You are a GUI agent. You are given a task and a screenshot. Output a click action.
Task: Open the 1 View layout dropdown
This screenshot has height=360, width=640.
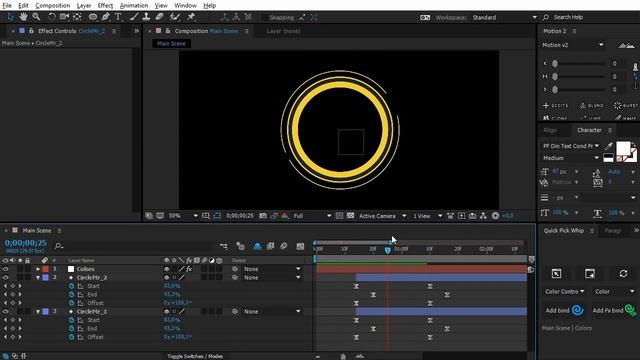427,216
